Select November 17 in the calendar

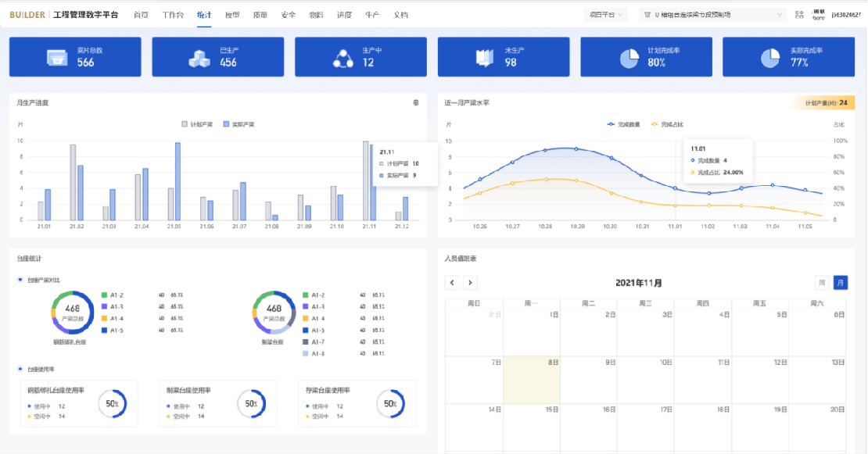[x=645, y=427]
